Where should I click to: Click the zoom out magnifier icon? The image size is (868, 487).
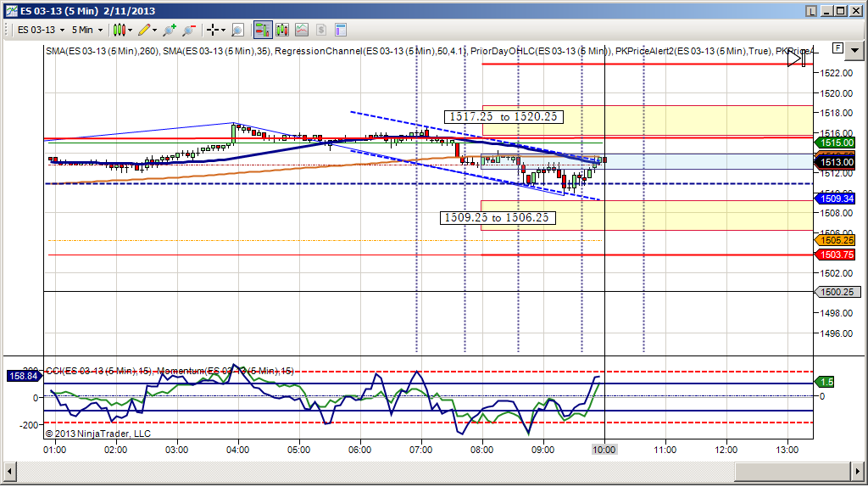pyautogui.click(x=189, y=30)
